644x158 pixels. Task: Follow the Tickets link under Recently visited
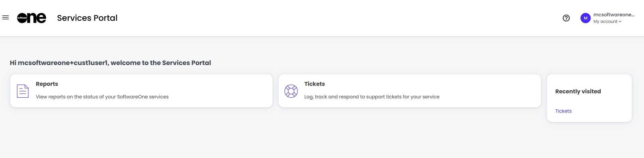563,111
